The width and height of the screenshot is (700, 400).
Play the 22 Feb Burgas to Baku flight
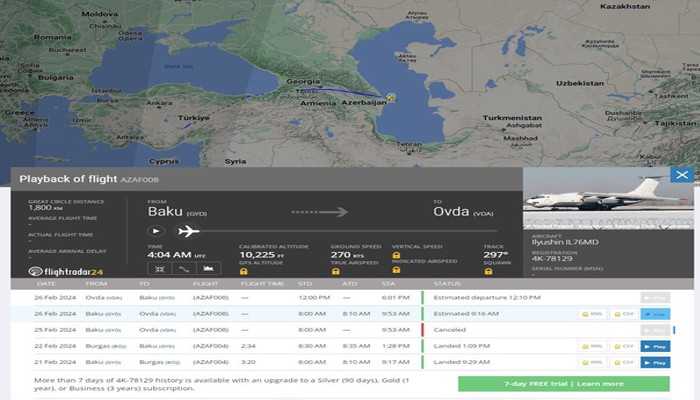(x=656, y=346)
